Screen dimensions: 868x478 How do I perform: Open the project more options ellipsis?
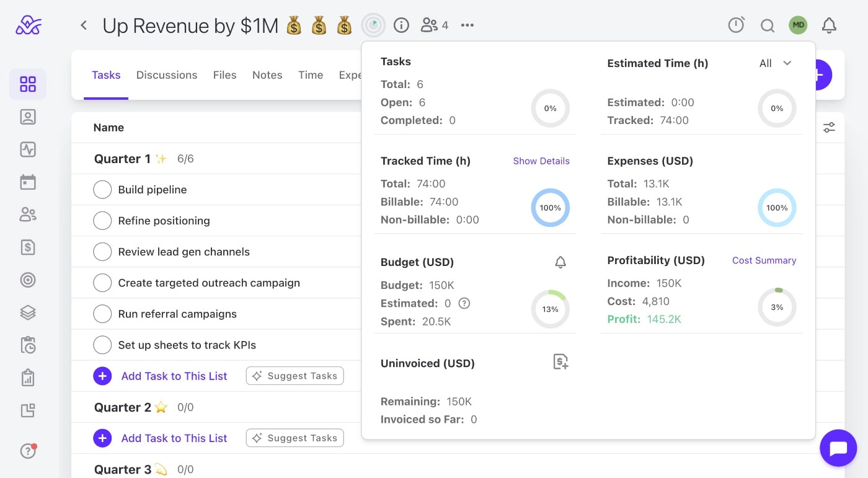467,25
